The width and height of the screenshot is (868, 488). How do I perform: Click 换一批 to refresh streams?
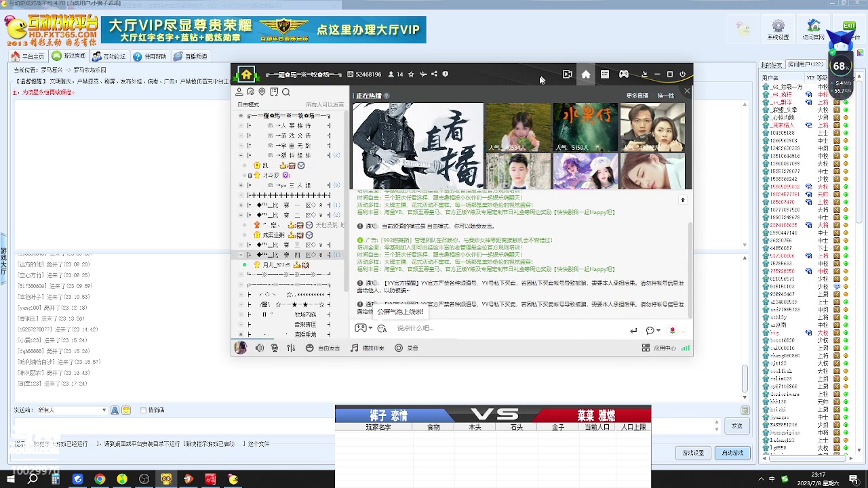(x=666, y=96)
